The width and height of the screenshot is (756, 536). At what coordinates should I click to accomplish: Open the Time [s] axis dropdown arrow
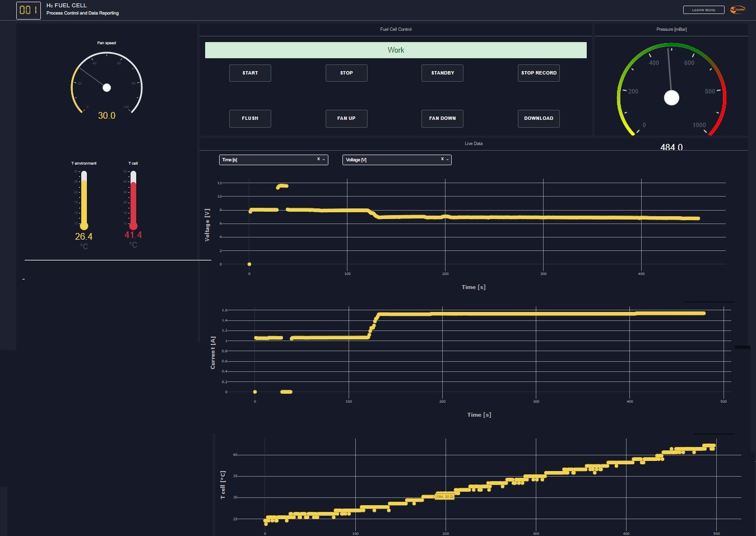324,160
